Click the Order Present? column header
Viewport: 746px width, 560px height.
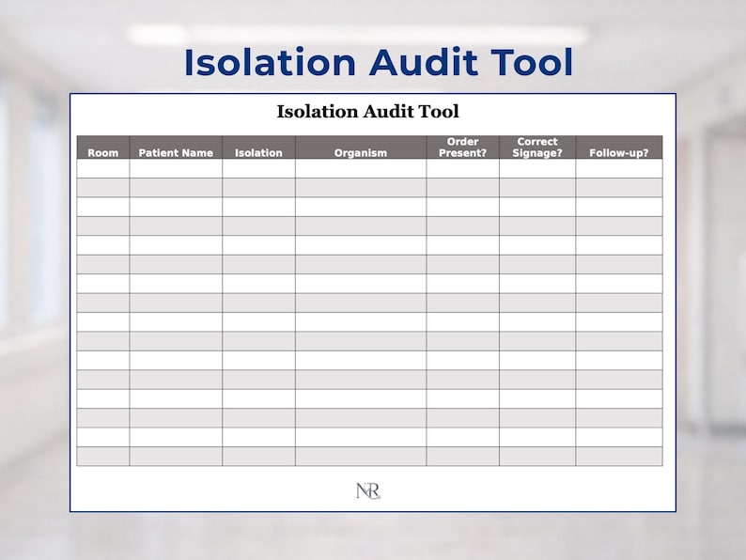coord(462,147)
